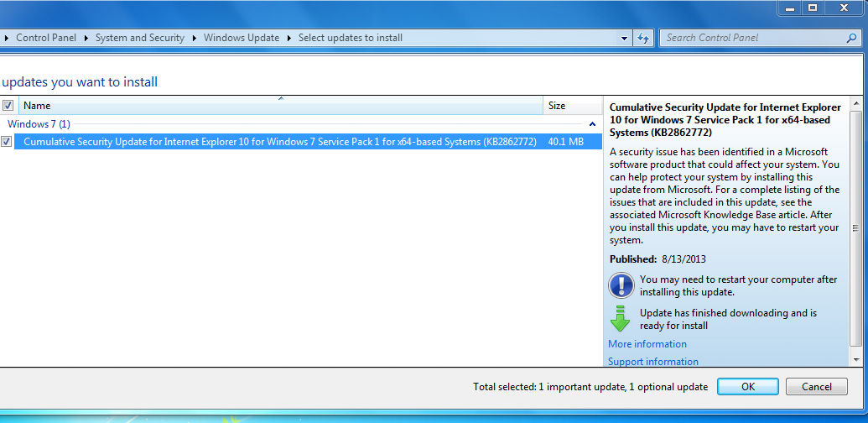
Task: Collapse the Windows 7 (1) group
Action: (x=593, y=124)
